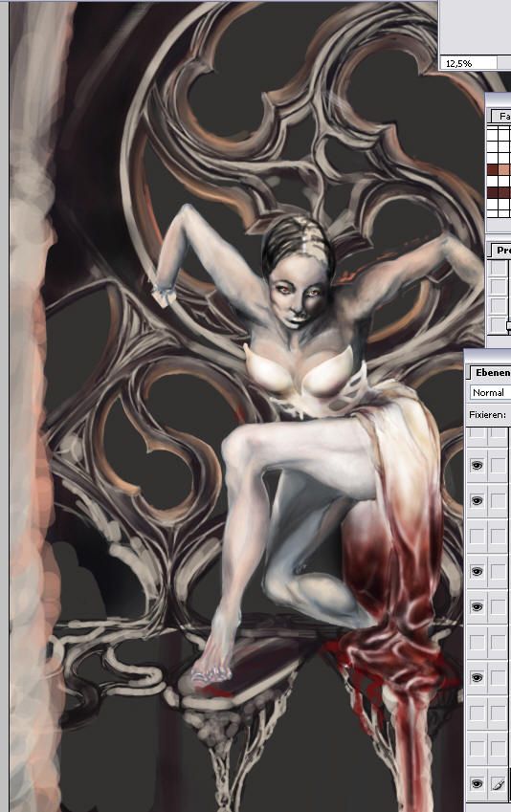The image size is (511, 812).
Task: Click the paintbrush icon on the bottom layer
Action: [498, 784]
